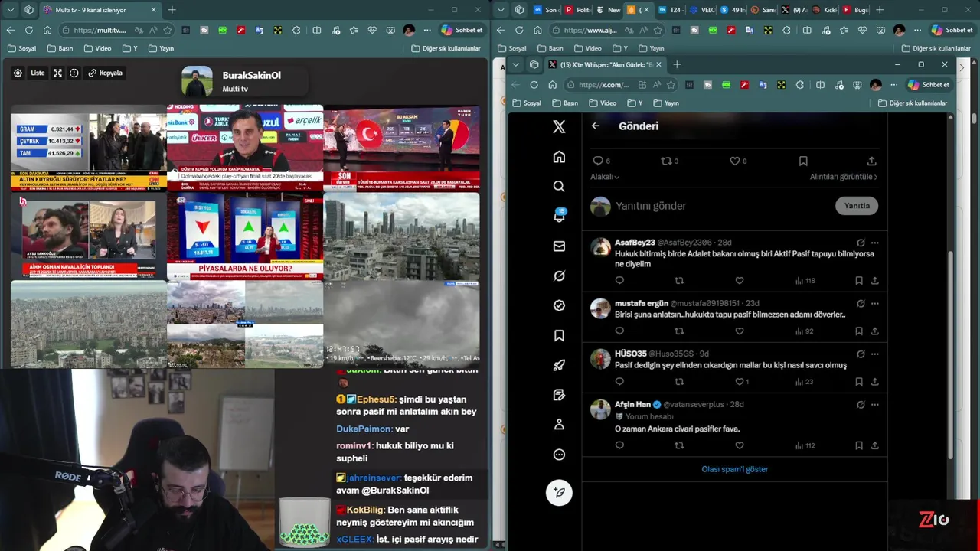Ask Grok about HÜSO35 reply
980x551 pixels.
861,354
